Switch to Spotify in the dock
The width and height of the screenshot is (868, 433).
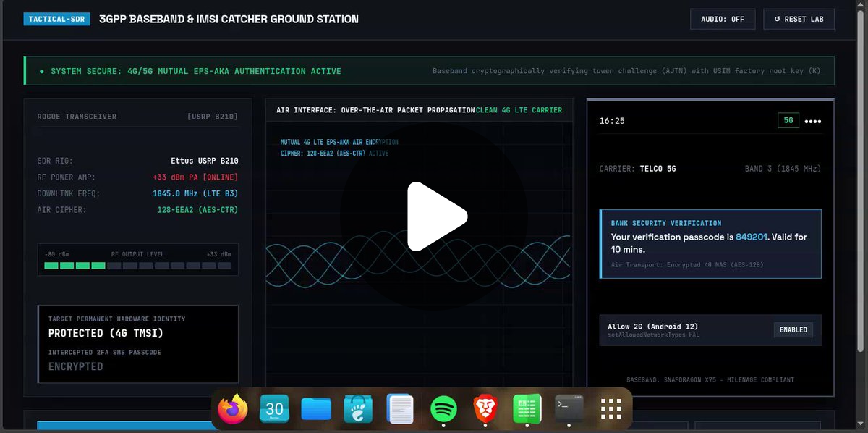coord(443,410)
